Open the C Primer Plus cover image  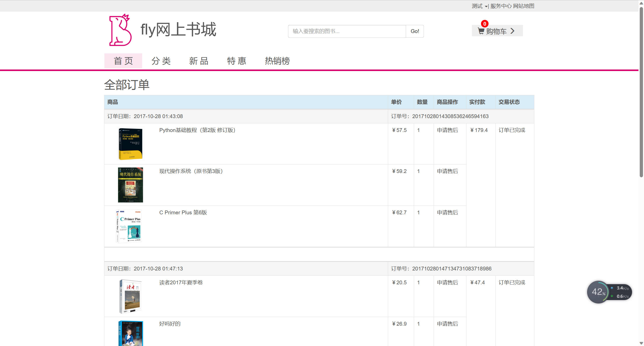[x=129, y=226]
